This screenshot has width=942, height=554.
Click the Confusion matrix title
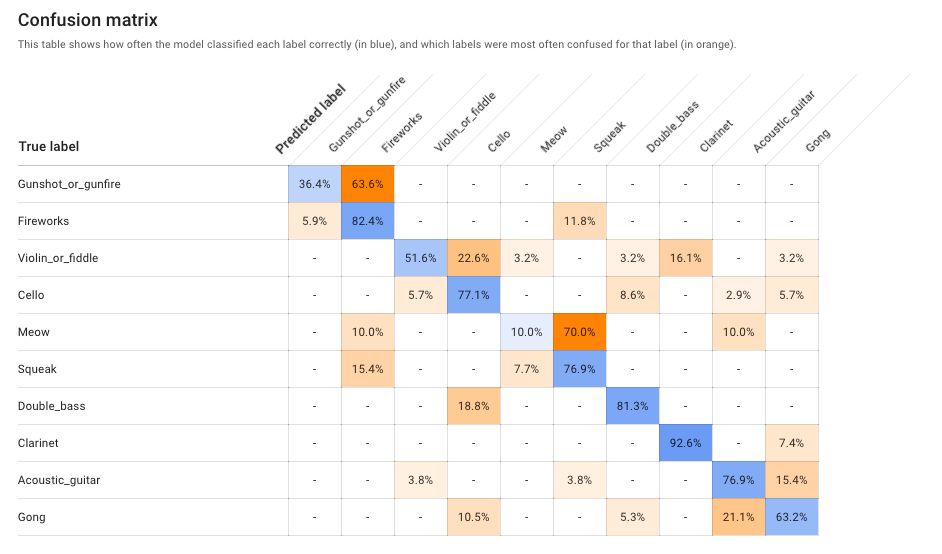tap(88, 20)
